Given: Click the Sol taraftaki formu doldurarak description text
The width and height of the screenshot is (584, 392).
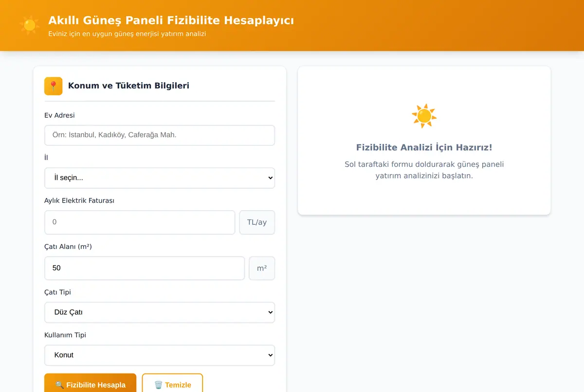Looking at the screenshot, I should coord(424,170).
